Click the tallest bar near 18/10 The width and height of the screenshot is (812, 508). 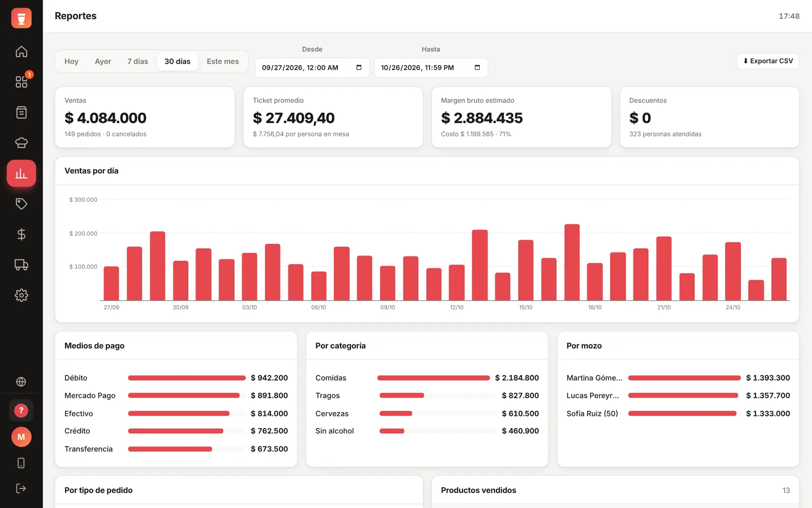click(x=572, y=262)
